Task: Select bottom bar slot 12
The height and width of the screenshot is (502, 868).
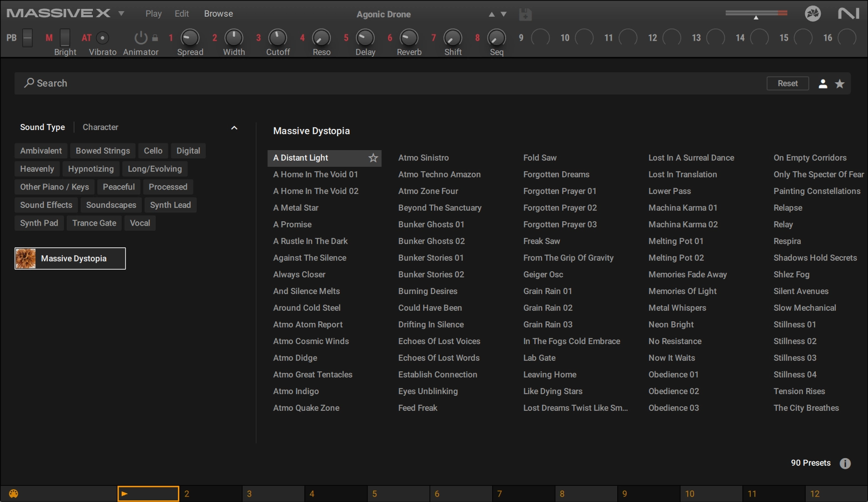Action: [x=836, y=494]
